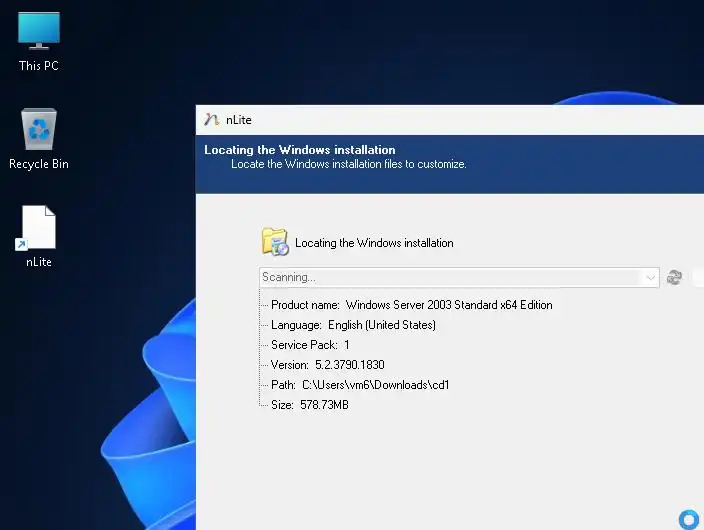This screenshot has width=704, height=530.
Task: Open the Scanning... path dropdown arrow
Action: coord(650,278)
